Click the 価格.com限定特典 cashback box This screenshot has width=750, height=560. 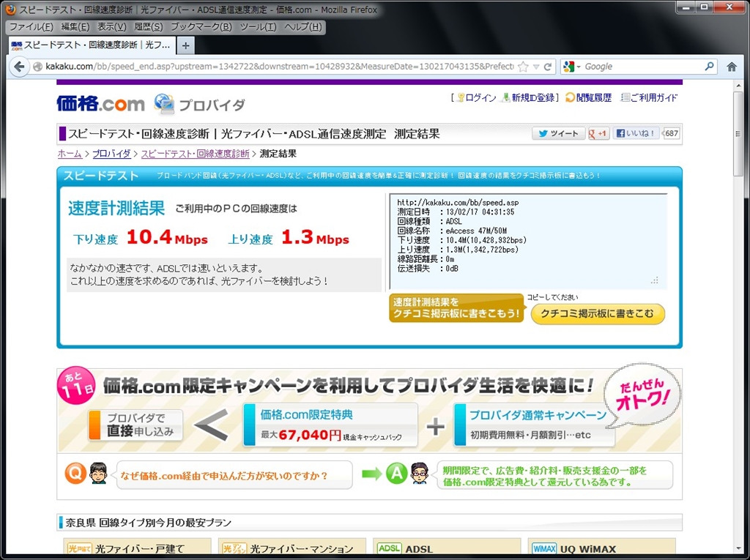tap(330, 425)
